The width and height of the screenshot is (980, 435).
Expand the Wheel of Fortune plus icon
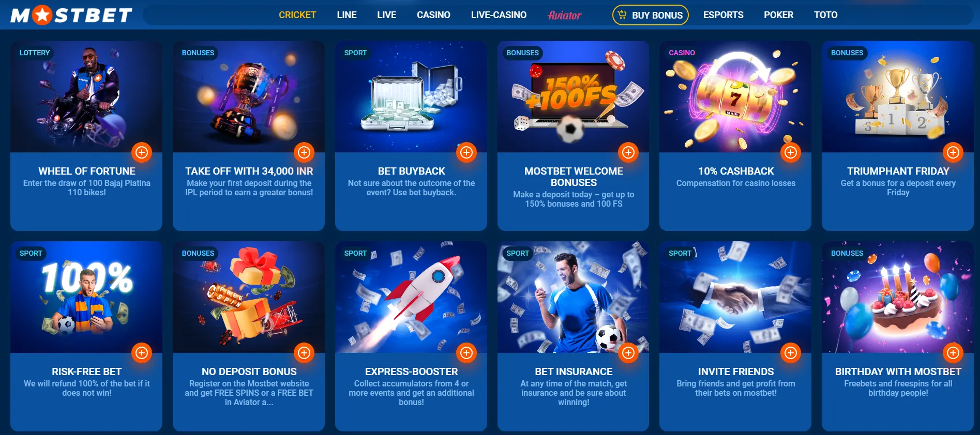click(x=142, y=152)
